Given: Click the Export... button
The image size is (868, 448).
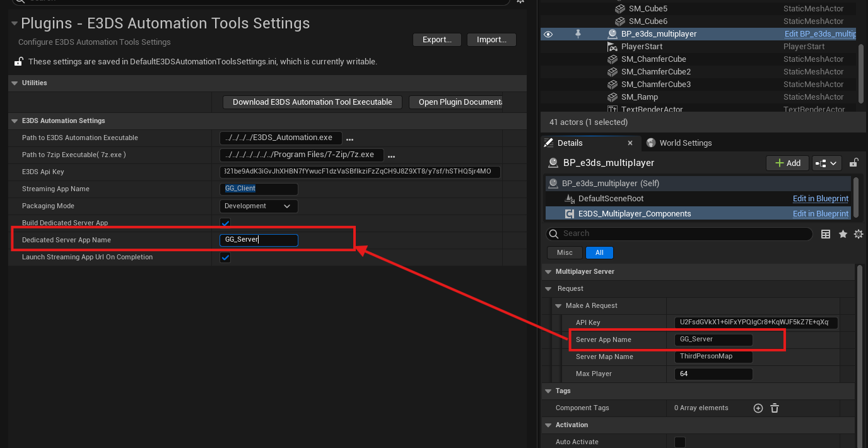Looking at the screenshot, I should tap(437, 40).
